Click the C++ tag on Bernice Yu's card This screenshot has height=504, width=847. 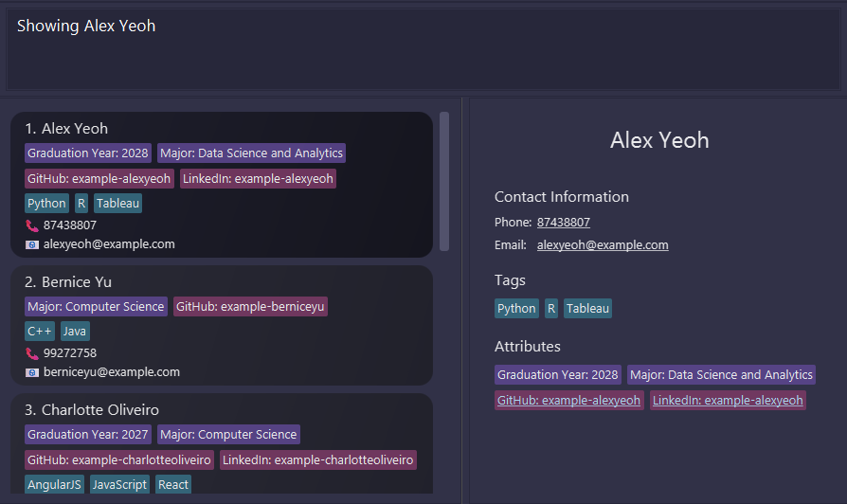click(x=40, y=332)
